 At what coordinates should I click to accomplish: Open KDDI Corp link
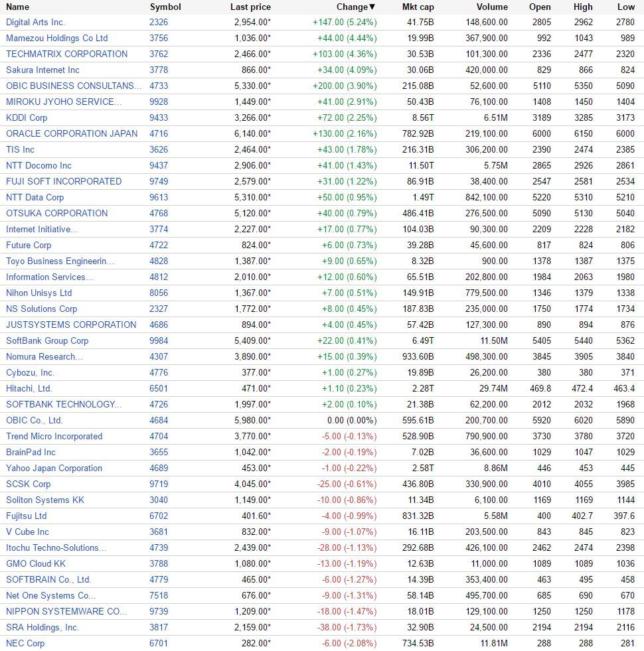(27, 117)
